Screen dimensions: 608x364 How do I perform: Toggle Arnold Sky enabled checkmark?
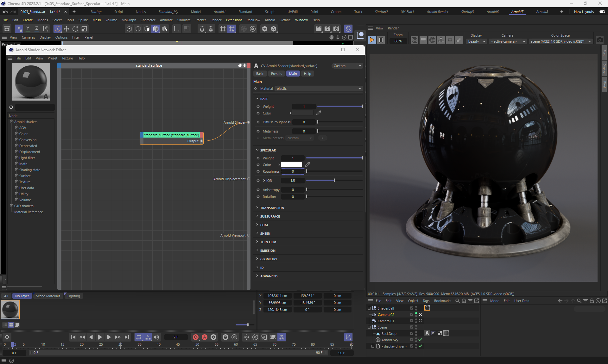coord(420,340)
